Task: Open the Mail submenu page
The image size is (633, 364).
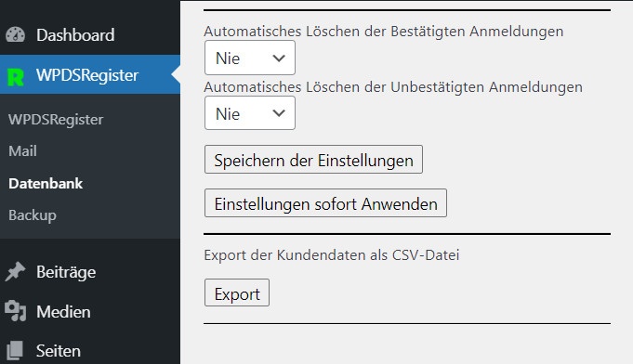Action: 22,151
